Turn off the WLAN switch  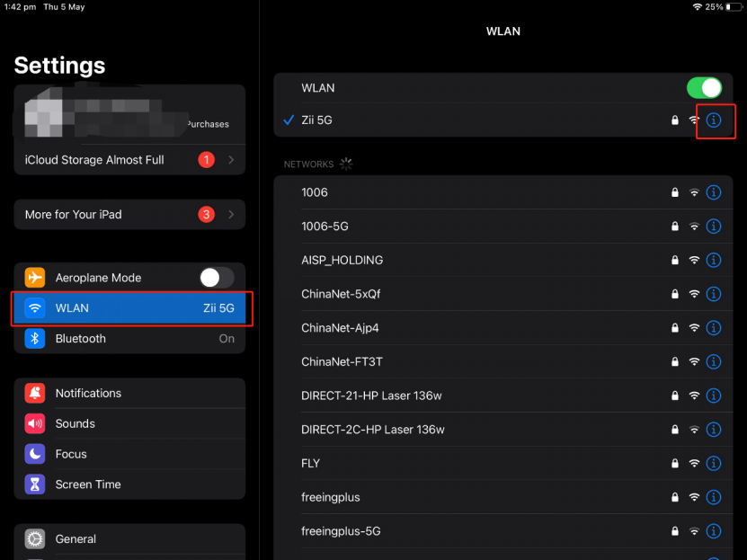tap(704, 88)
